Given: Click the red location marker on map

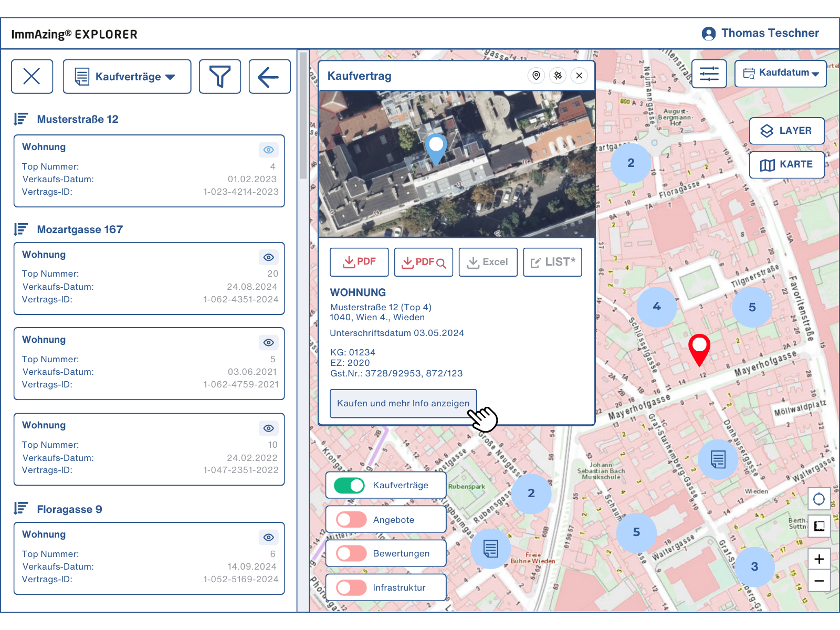Looking at the screenshot, I should click(x=699, y=348).
